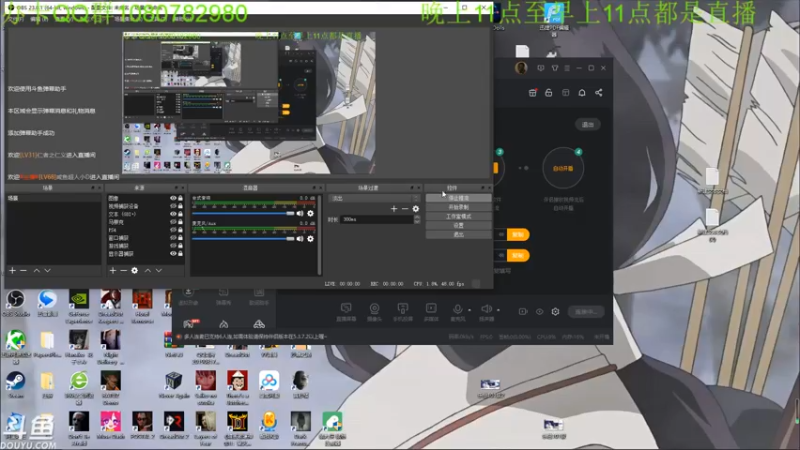The height and width of the screenshot is (450, 800).
Task: Click the eye preview icon in Douyu bottom bar
Action: 539,311
